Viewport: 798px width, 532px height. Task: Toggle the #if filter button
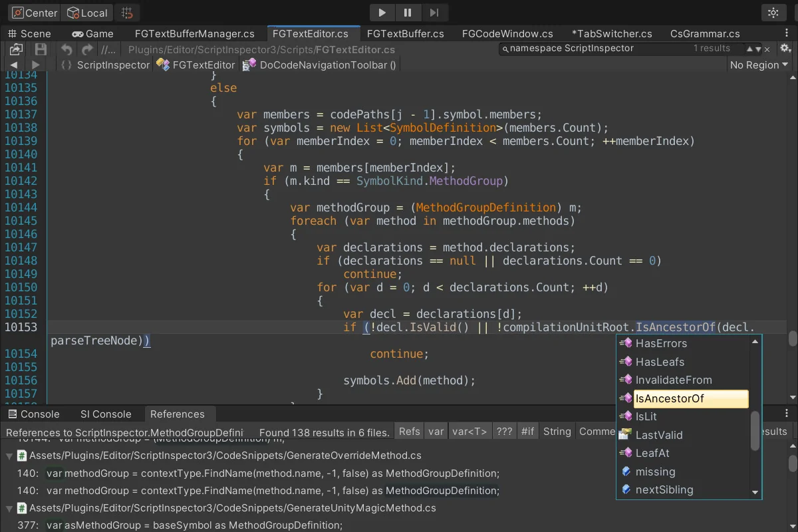tap(527, 432)
